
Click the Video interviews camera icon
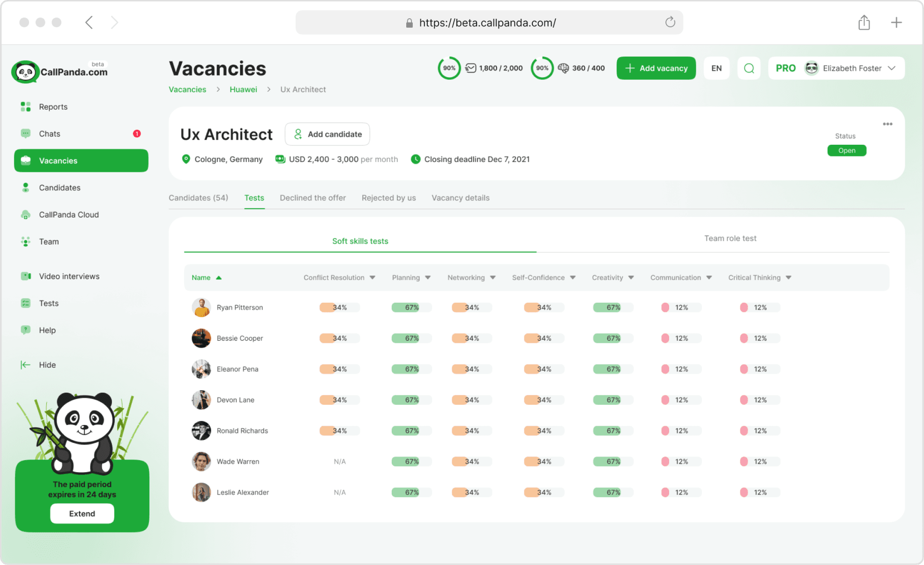[26, 276]
